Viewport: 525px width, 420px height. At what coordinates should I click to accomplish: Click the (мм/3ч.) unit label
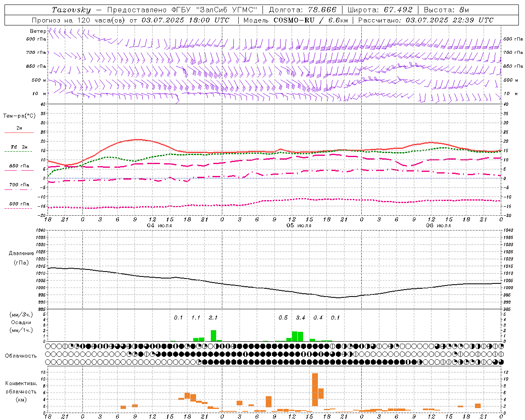tap(21, 315)
